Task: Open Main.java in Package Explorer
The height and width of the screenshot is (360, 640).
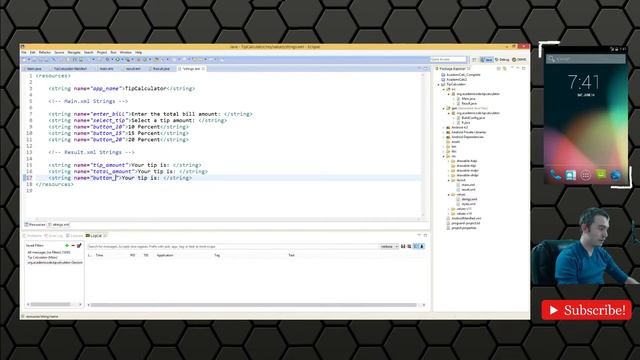Action: coord(468,99)
